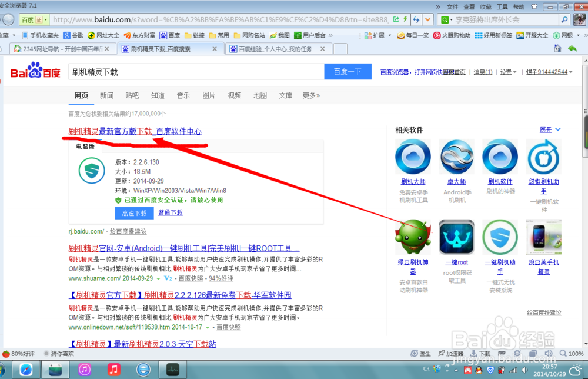Click the green undo-close-tab arrow icon

tap(572, 48)
